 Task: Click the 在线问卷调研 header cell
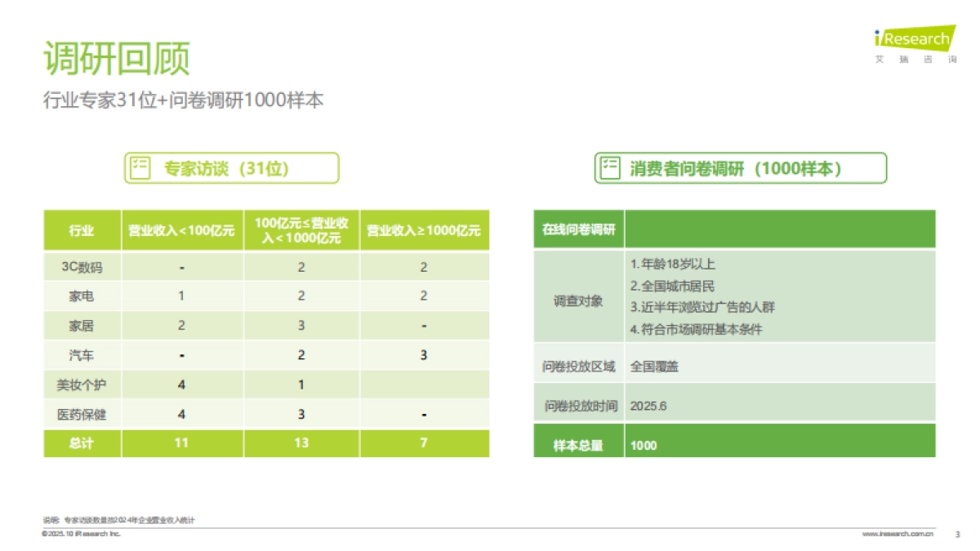pos(578,228)
